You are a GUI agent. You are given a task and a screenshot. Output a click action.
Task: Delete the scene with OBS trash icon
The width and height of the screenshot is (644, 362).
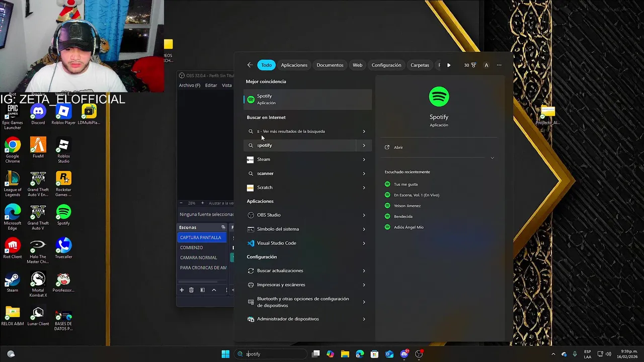tap(191, 290)
